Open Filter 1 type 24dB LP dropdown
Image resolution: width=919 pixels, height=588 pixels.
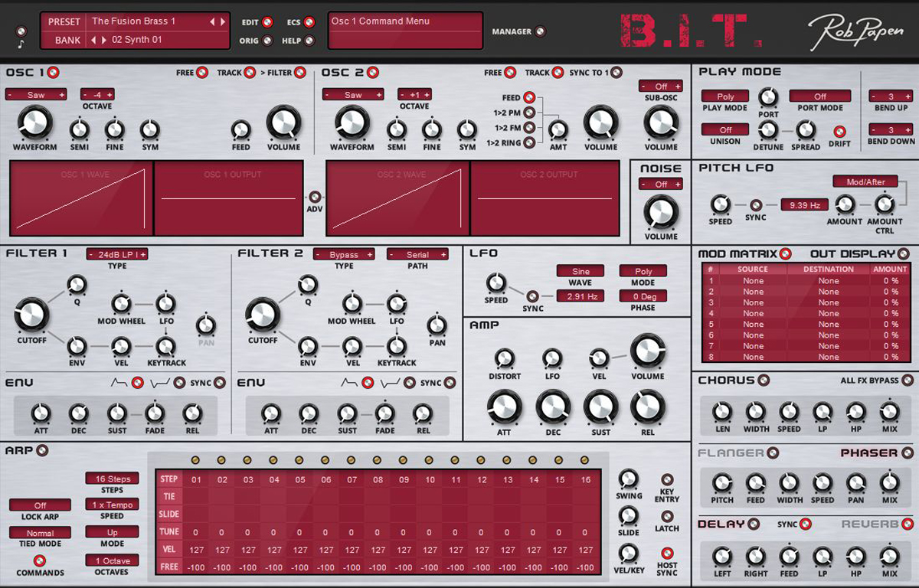[117, 254]
